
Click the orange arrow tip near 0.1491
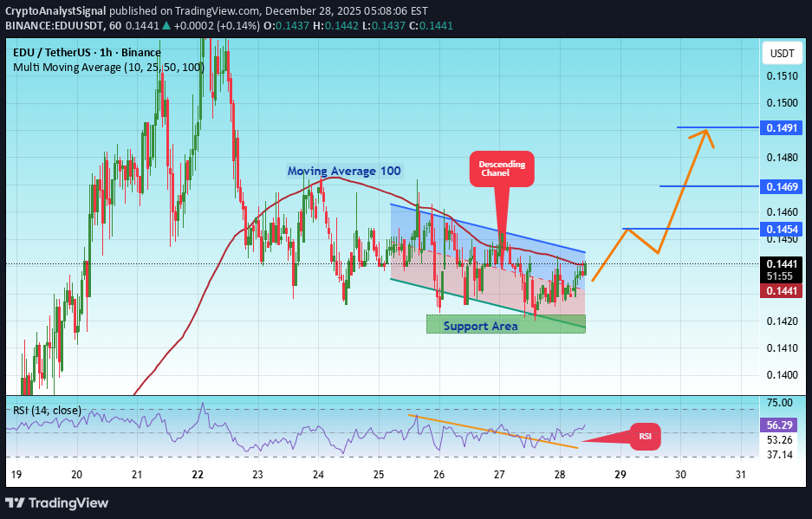pos(707,131)
